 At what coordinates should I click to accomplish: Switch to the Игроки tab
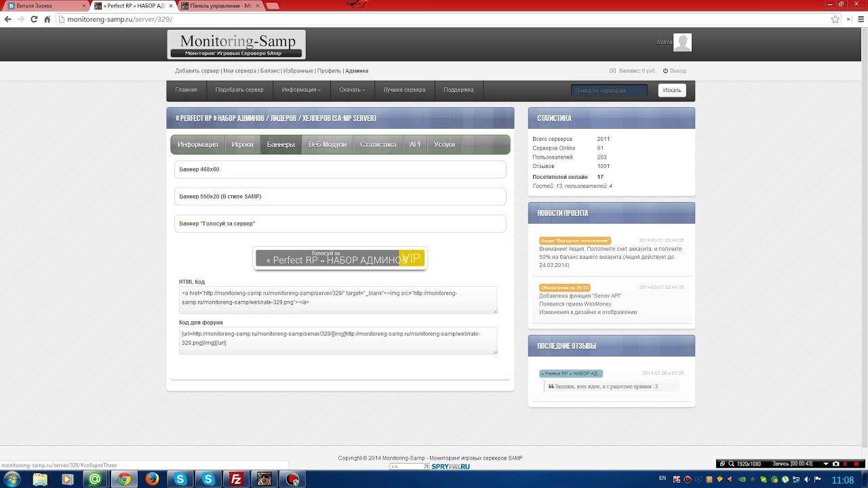(243, 144)
